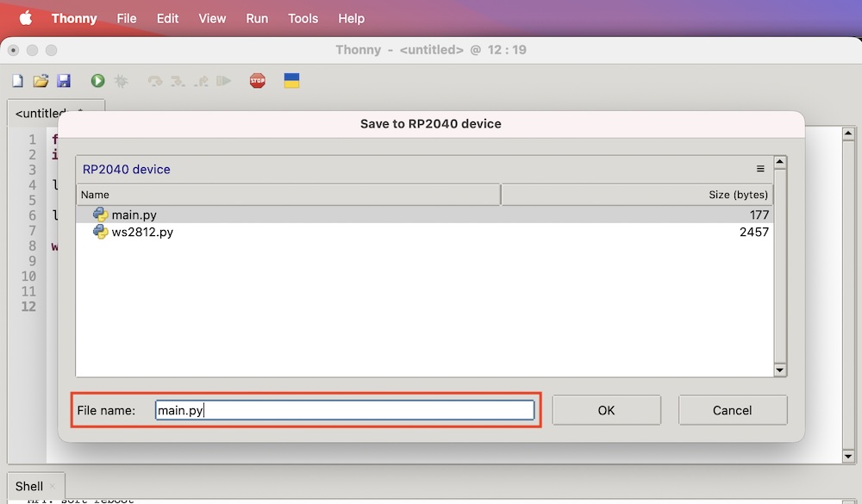Viewport: 862px width, 504px height.
Task: Sort files by the Size (bytes) column
Action: point(636,195)
